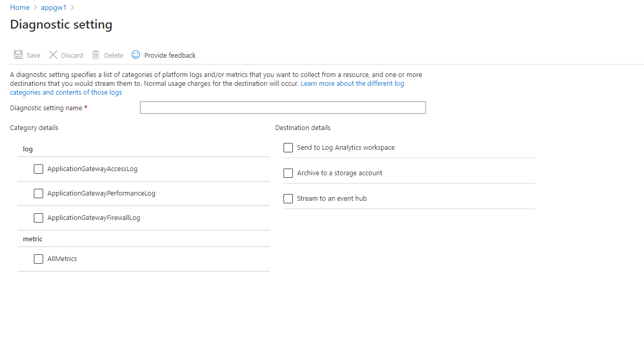Focus the Diagnostic setting name text field
Screen dimensions: 644x337
point(282,108)
